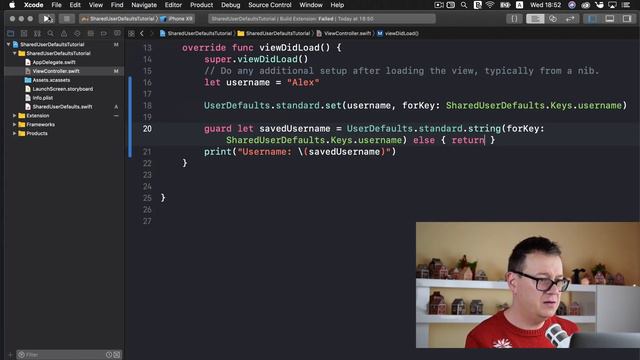Open the Find navigator magnifier icon
The width and height of the screenshot is (640, 360).
tap(51, 33)
